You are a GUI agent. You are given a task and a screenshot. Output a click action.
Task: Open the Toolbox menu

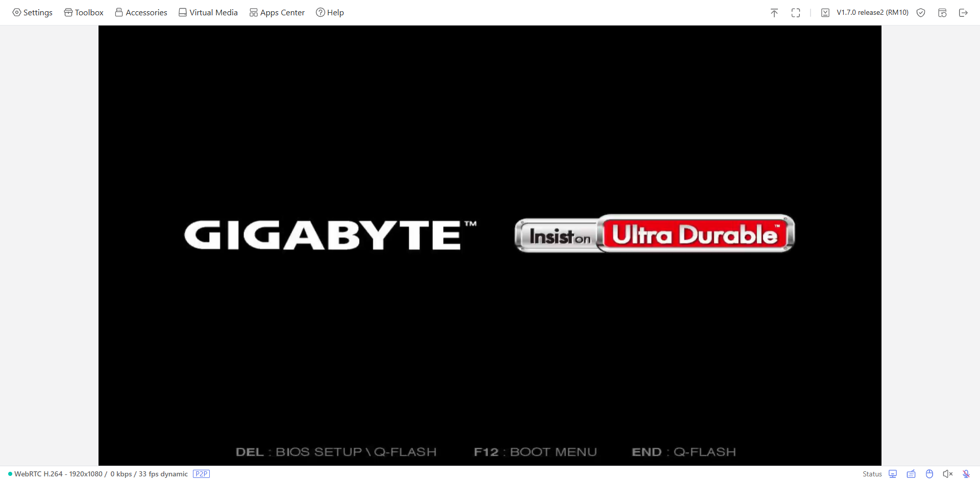coord(83,12)
